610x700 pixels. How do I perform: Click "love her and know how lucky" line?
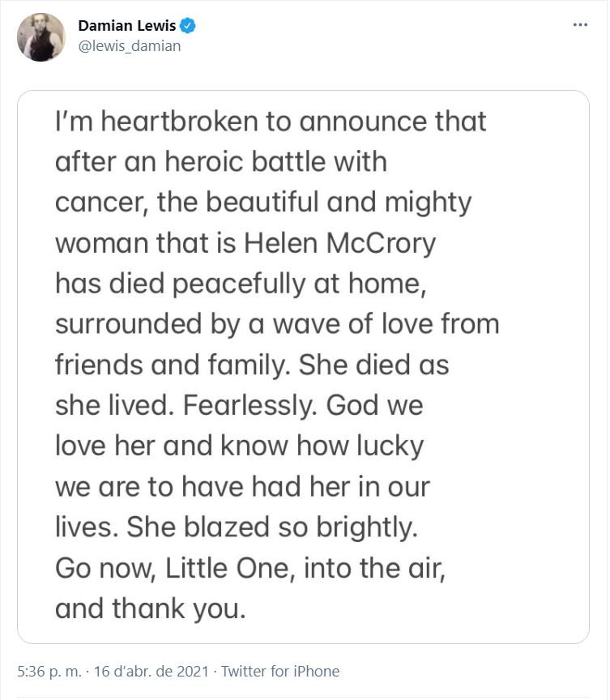tap(239, 446)
